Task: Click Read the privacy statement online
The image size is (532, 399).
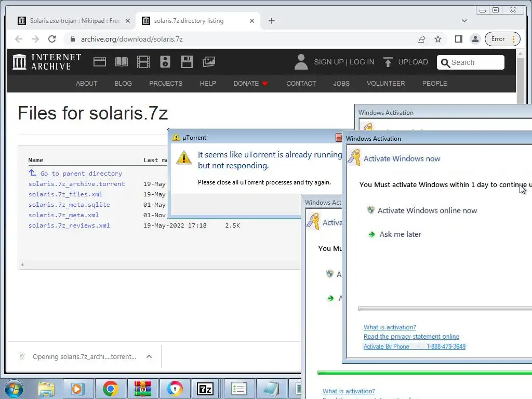Action: 411,337
